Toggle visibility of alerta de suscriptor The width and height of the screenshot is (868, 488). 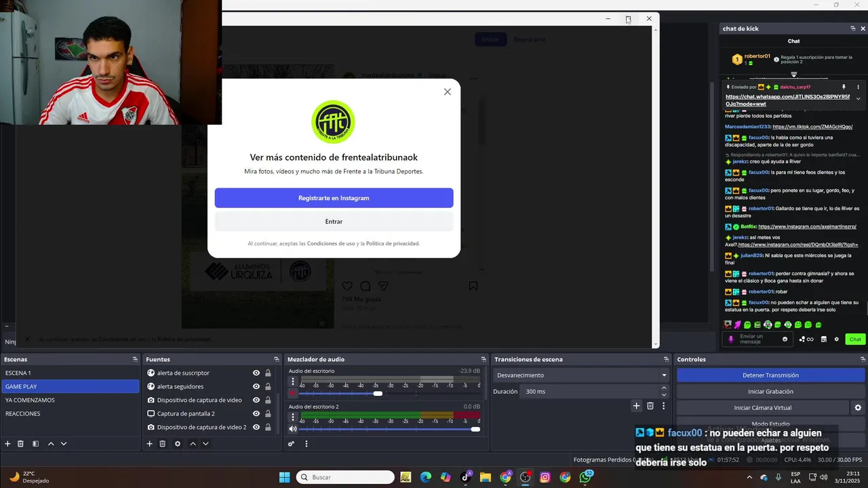click(x=256, y=373)
